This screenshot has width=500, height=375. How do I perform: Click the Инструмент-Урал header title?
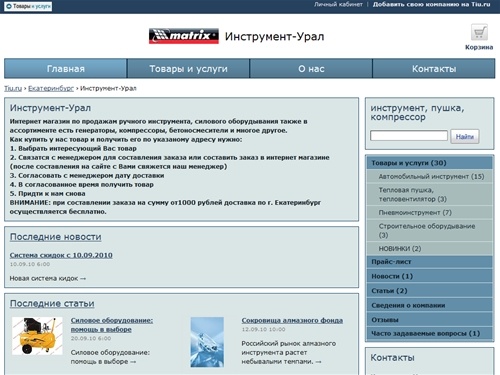(274, 36)
